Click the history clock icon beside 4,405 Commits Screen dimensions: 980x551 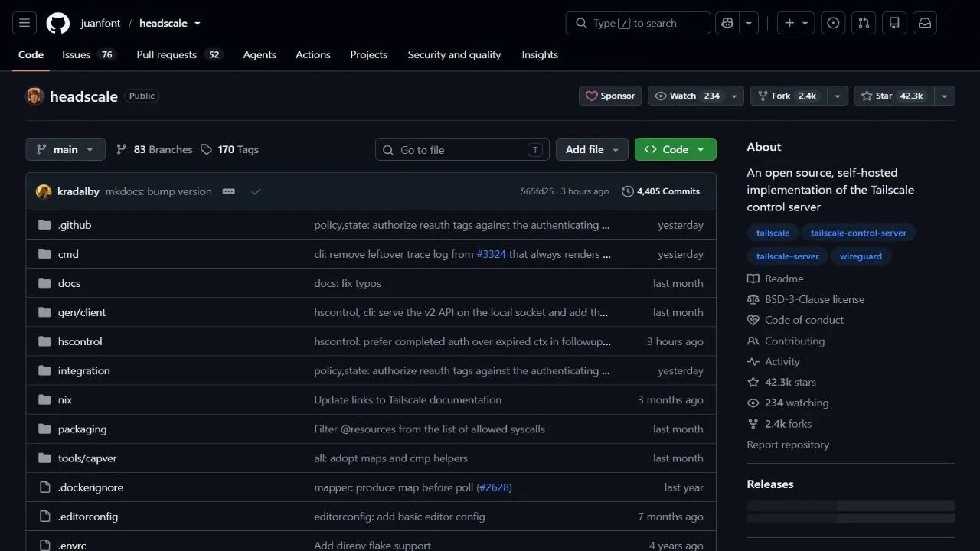[628, 191]
